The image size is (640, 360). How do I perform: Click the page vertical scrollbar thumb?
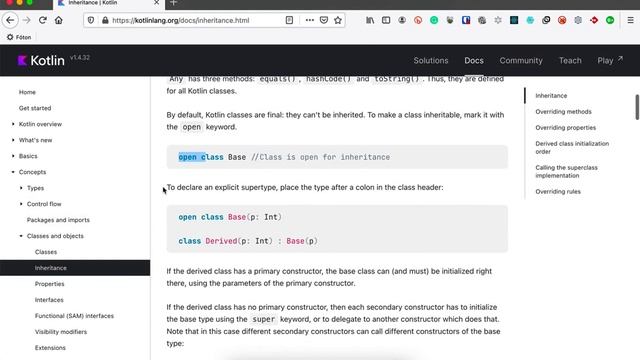click(x=637, y=107)
